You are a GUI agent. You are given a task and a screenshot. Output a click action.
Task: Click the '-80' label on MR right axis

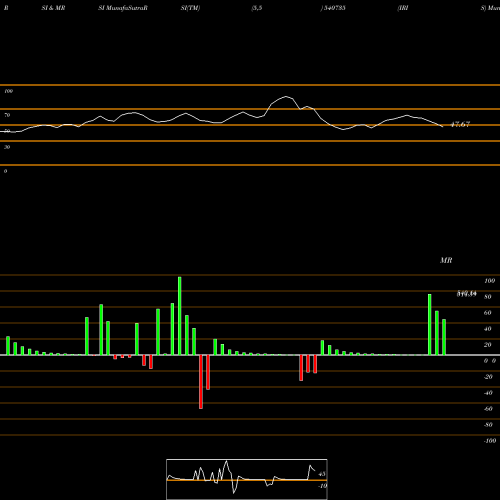pyautogui.click(x=488, y=425)
